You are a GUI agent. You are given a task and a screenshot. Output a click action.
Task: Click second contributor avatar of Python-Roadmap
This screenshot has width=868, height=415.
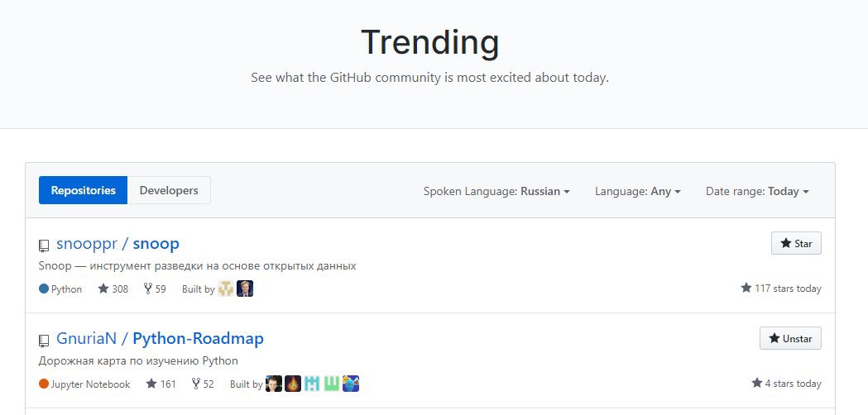(x=293, y=384)
